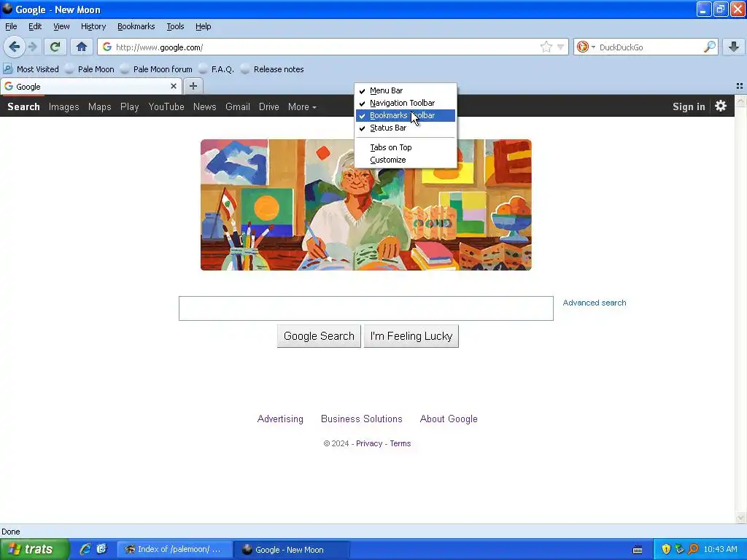Viewport: 747px width, 560px height.
Task: Click the security shield tray icon
Action: tap(666, 550)
